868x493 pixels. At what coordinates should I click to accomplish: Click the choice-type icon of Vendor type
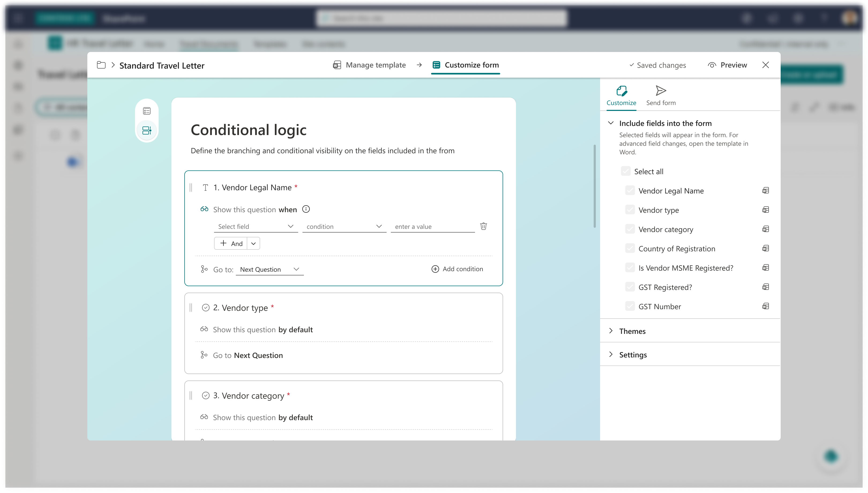point(205,307)
